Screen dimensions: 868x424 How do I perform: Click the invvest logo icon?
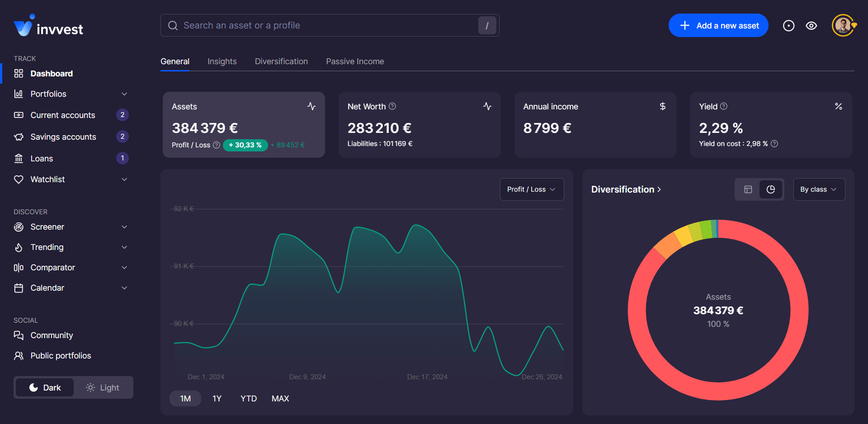click(x=23, y=27)
